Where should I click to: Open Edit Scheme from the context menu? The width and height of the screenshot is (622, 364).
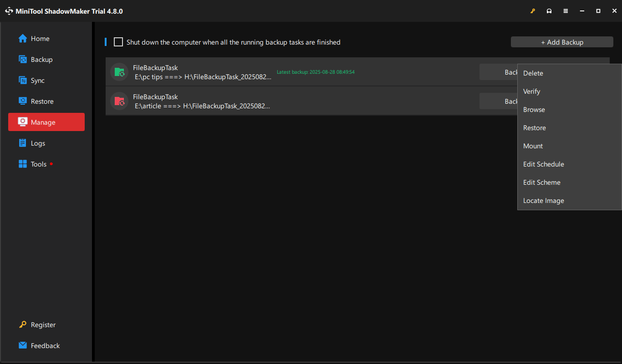(541, 182)
